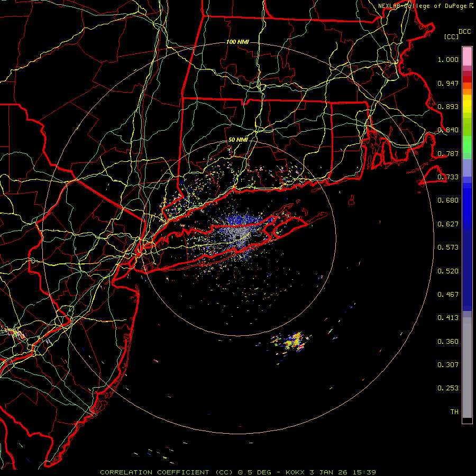Click the 0.573 legend value

click(x=448, y=248)
